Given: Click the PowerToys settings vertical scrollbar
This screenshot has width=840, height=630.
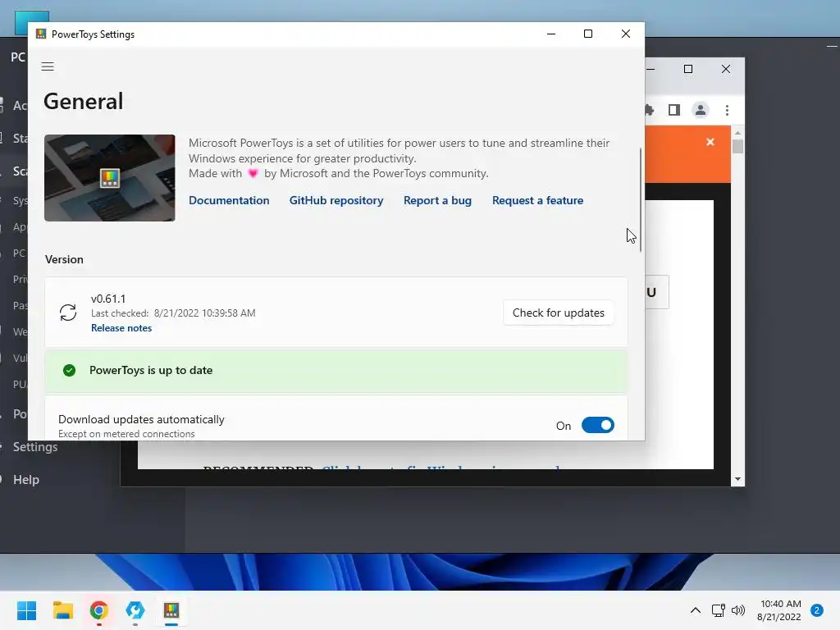Looking at the screenshot, I should click(640, 200).
